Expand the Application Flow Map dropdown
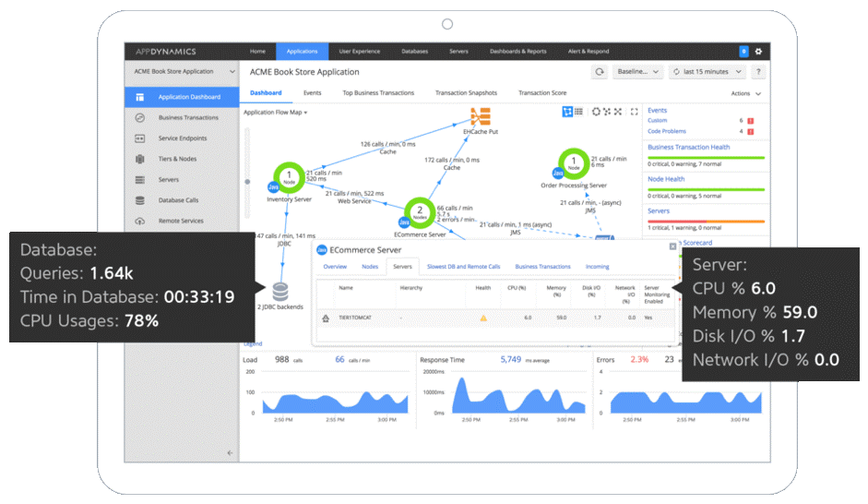The image size is (868, 504). click(275, 113)
